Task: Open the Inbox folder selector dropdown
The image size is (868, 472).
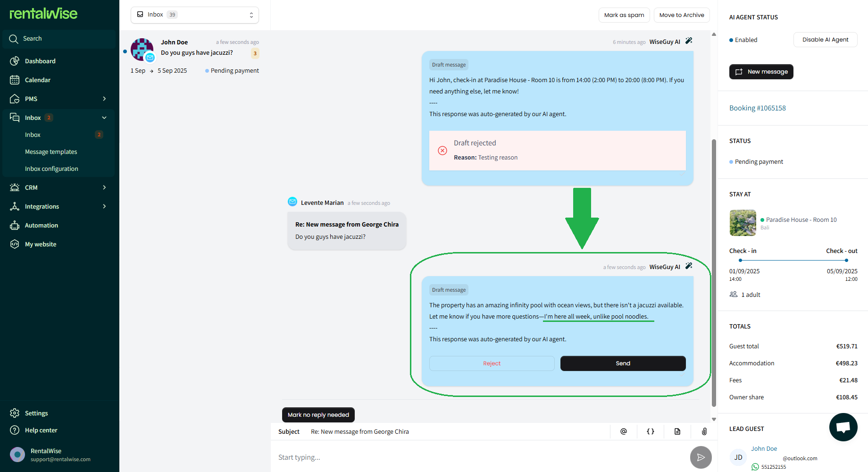Action: [x=194, y=15]
